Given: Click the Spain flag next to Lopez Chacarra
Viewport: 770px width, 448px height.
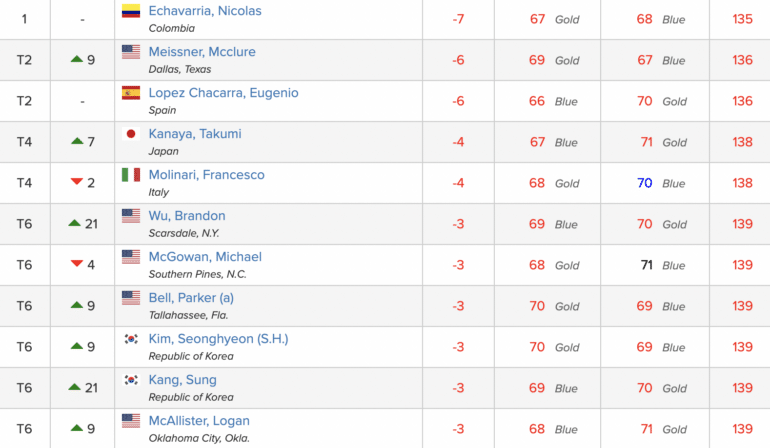Looking at the screenshot, I should (x=131, y=93).
